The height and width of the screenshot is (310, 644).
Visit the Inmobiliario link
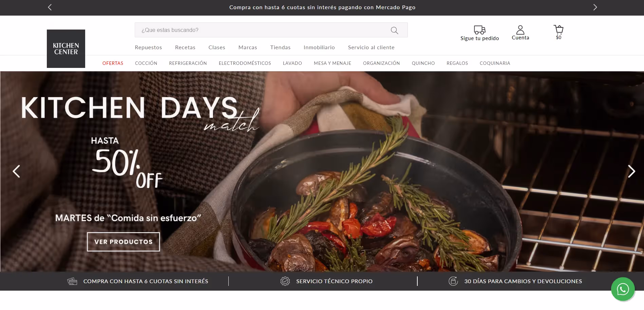(319, 48)
